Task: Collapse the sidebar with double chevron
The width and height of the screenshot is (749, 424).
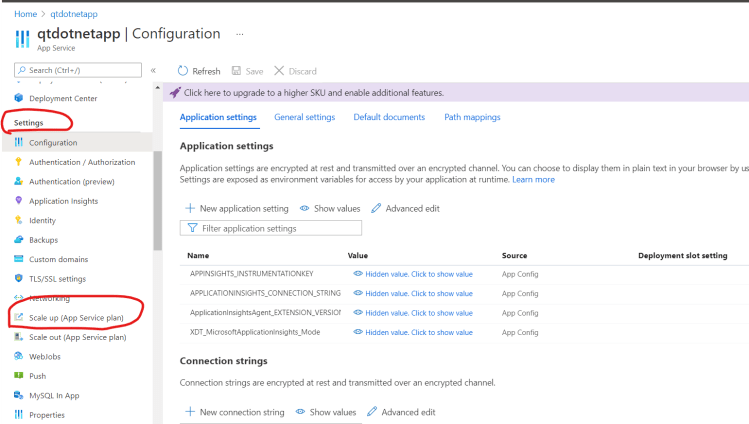Action: tap(153, 70)
